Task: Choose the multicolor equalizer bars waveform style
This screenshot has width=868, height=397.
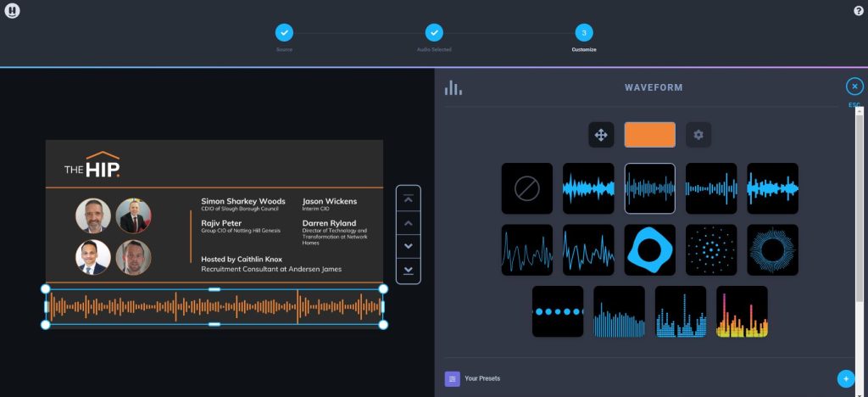Action: [742, 311]
